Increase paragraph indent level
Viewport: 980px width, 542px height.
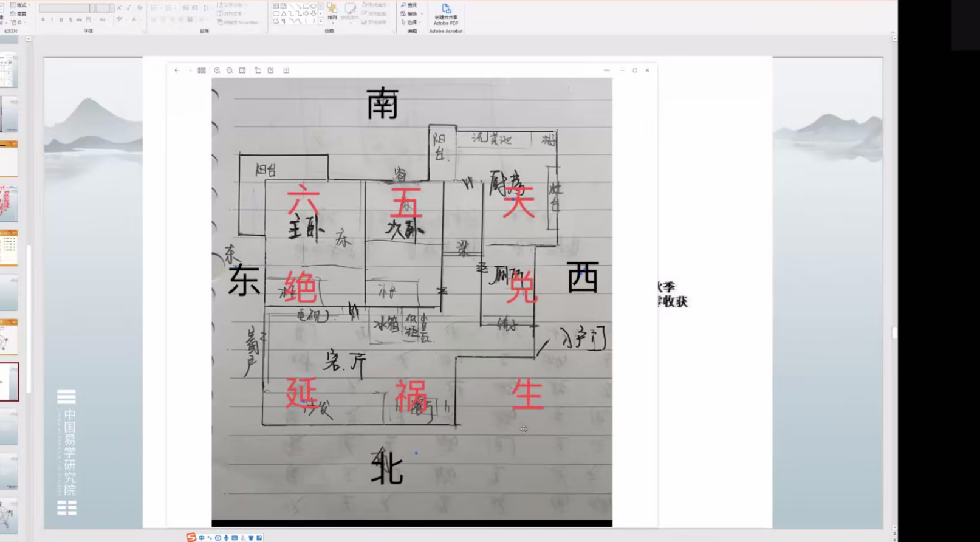[x=194, y=8]
